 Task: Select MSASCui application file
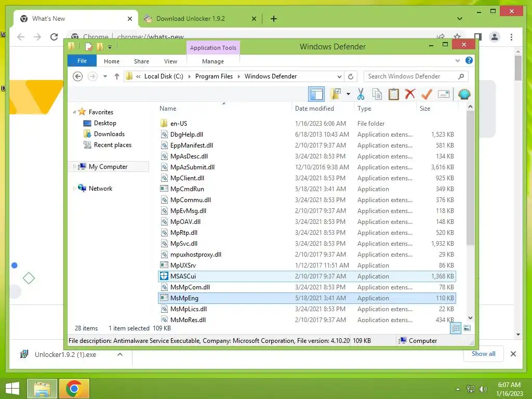pyautogui.click(x=307, y=276)
